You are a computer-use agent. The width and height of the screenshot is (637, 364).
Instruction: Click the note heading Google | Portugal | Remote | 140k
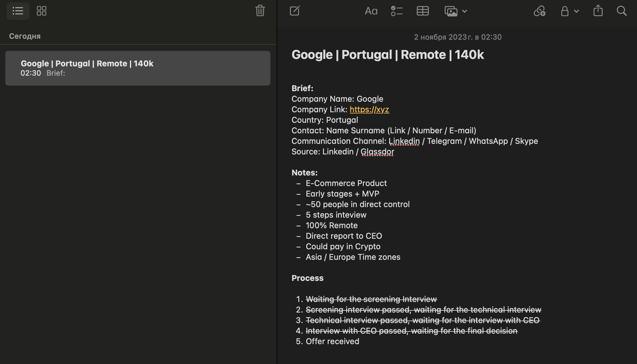(x=388, y=55)
